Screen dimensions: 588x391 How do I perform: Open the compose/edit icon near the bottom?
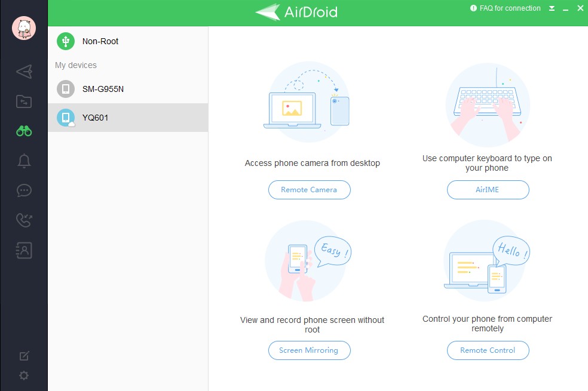[23, 355]
